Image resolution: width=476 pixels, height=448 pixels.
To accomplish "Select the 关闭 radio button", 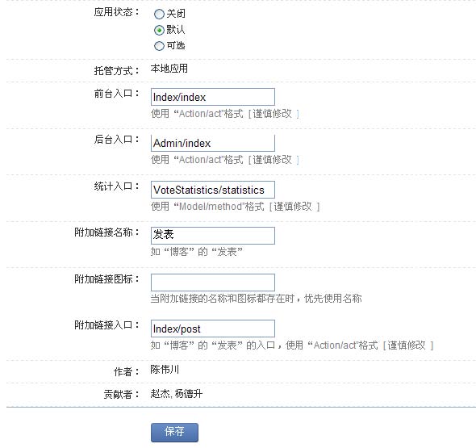I will [159, 14].
